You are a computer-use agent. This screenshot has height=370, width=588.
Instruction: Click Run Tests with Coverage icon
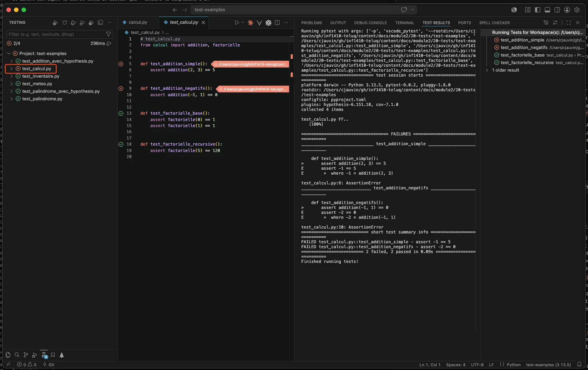coord(91,23)
